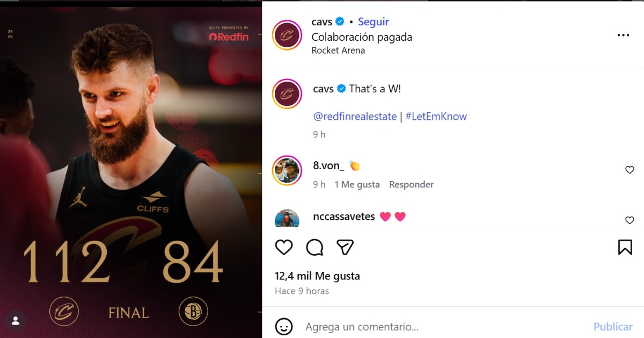Reply to 8.von_ with Responder

(411, 184)
